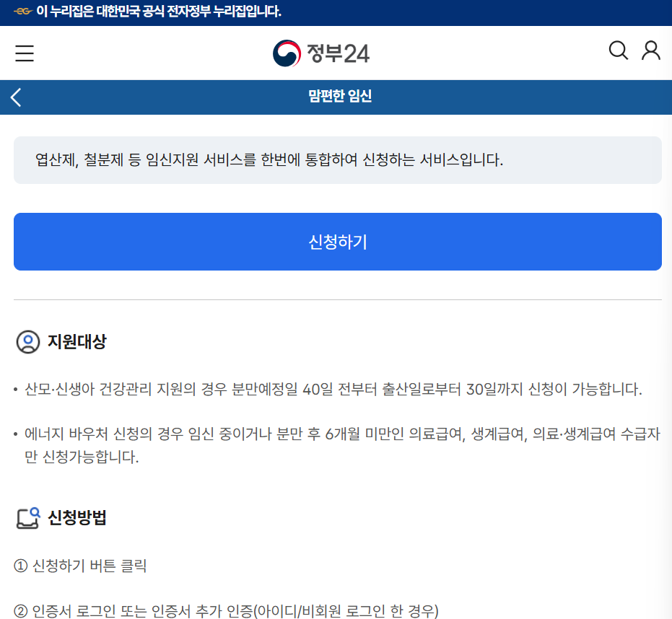Open the search magnifier icon
This screenshot has height=619, width=672.
point(619,51)
